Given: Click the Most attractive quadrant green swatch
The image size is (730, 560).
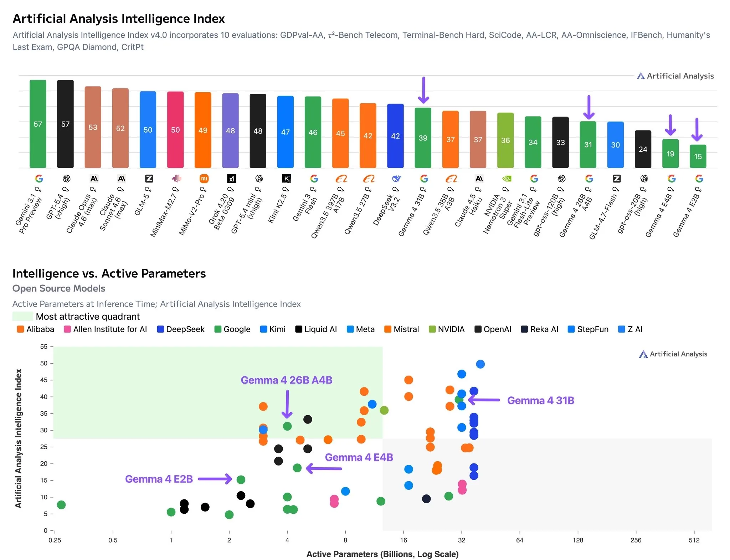Looking at the screenshot, I should click(23, 317).
